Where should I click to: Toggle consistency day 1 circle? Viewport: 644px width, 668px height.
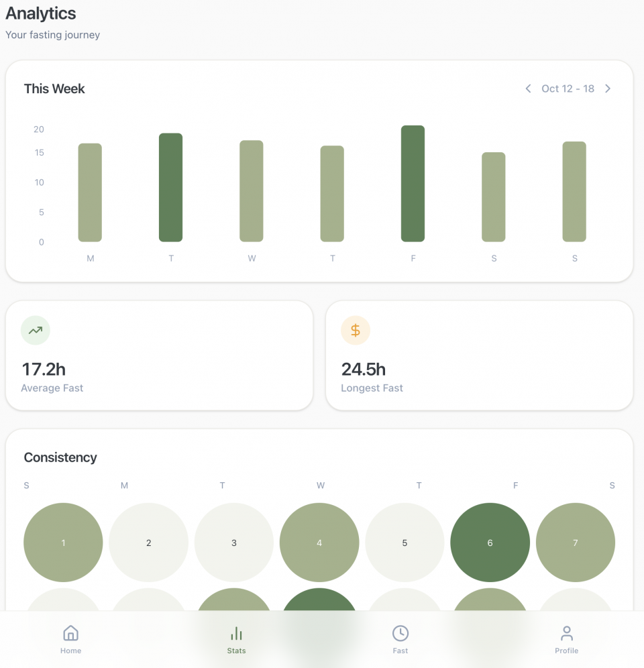63,543
